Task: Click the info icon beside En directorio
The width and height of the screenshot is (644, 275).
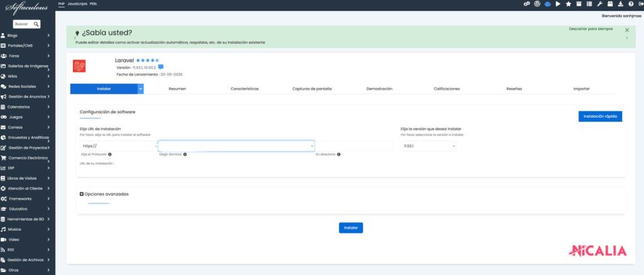Action: tap(339, 155)
